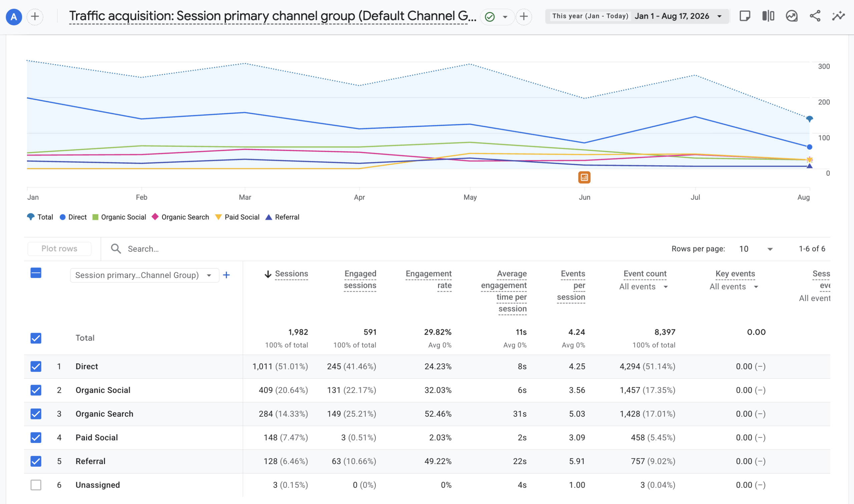The width and height of the screenshot is (854, 504).
Task: Open the Insights sparkline icon
Action: click(838, 16)
